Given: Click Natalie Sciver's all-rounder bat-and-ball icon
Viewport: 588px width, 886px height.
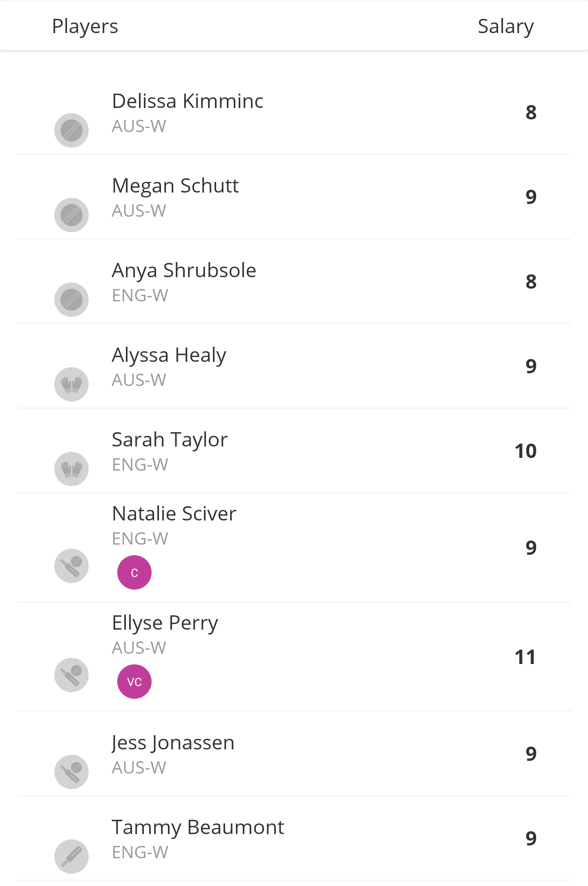Looking at the screenshot, I should pyautogui.click(x=72, y=566).
